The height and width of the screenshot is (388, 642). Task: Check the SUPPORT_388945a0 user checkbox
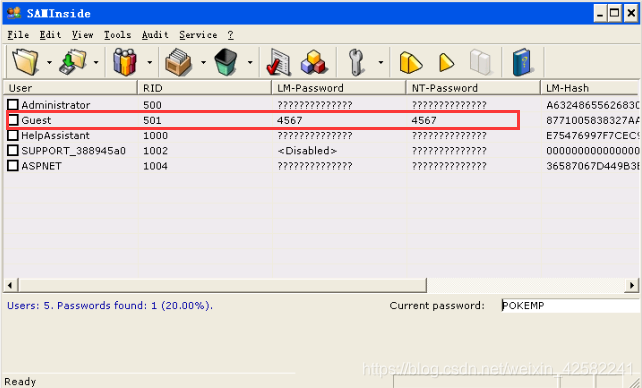tap(13, 150)
